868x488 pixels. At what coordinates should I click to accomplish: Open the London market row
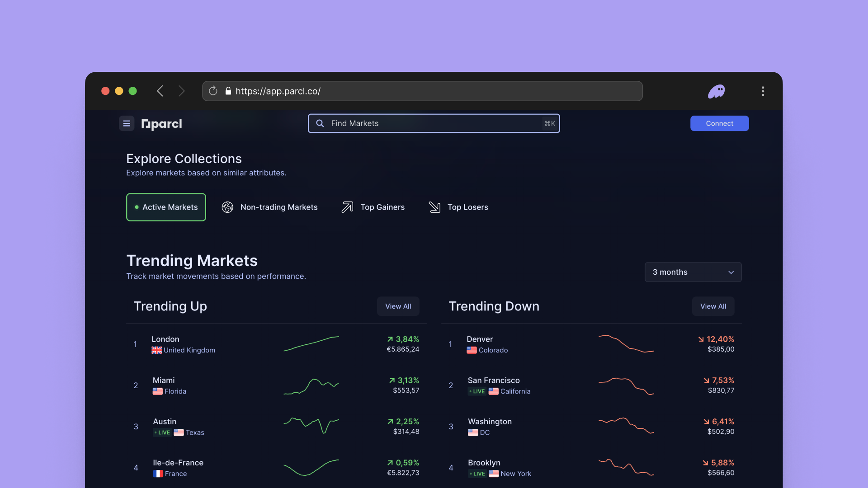(183, 344)
